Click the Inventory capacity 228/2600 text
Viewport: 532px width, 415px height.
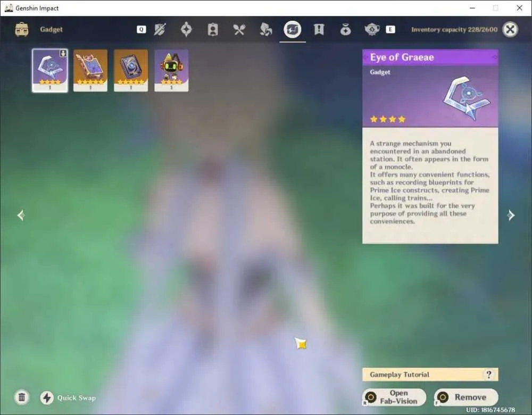point(454,29)
